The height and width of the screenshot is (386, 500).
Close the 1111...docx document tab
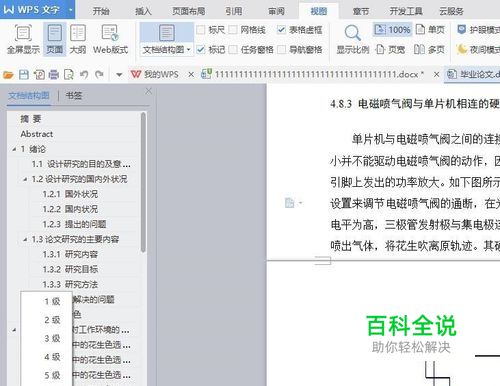pos(436,74)
